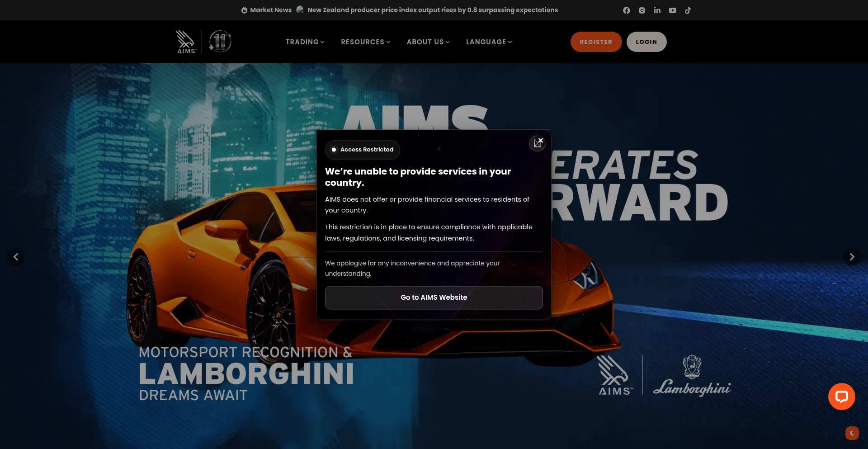
Task: Click the Lamborghini logo in banner
Action: [692, 375]
